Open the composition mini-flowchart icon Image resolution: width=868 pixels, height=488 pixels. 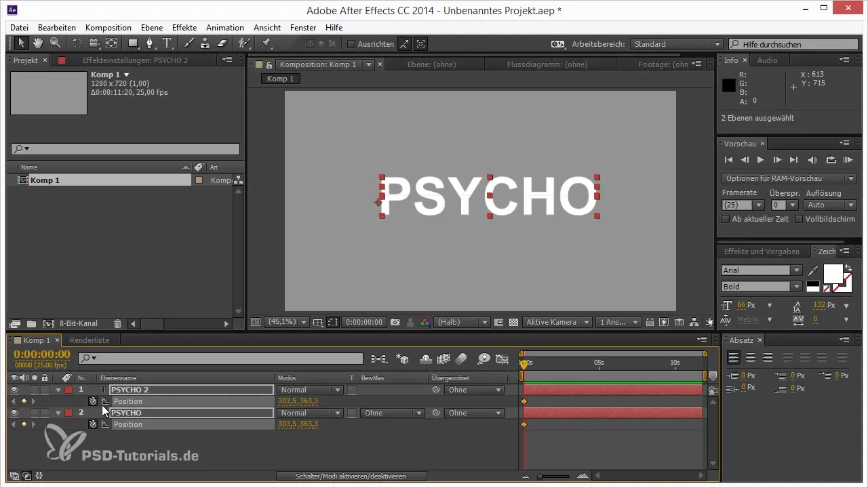tap(379, 359)
